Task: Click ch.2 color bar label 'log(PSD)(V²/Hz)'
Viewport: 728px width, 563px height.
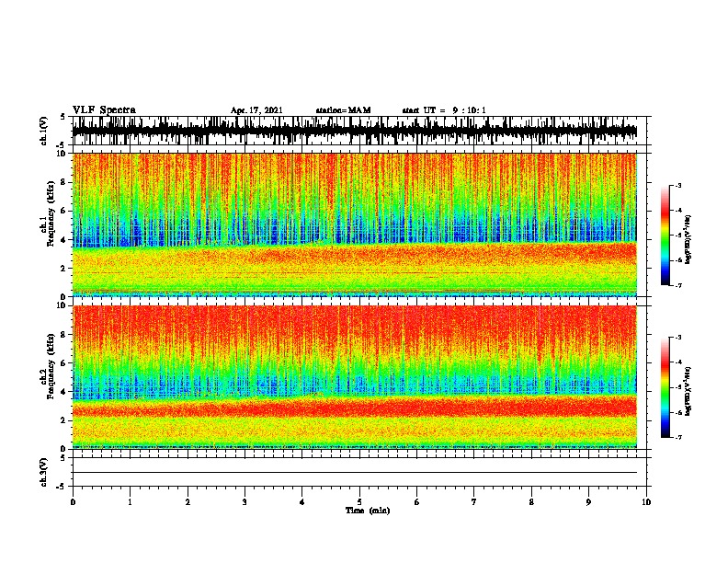Action: point(688,391)
